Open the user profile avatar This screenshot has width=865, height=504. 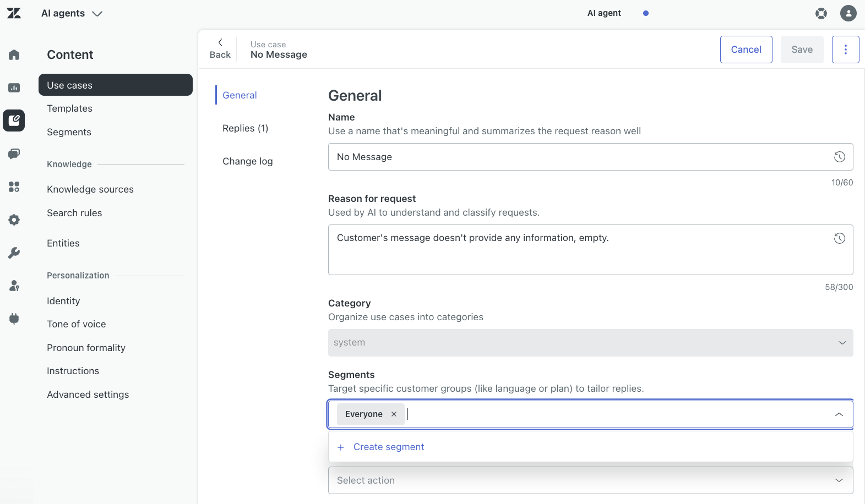pos(848,13)
